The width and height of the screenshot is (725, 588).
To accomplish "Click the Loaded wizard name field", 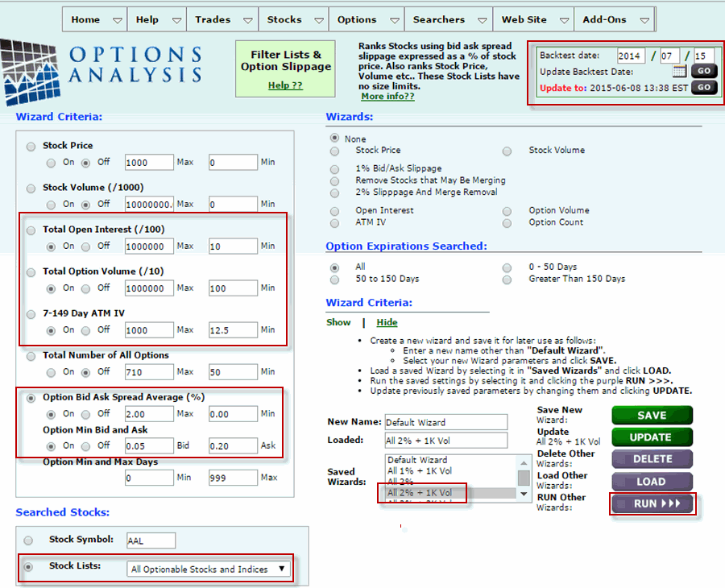I will coord(445,440).
